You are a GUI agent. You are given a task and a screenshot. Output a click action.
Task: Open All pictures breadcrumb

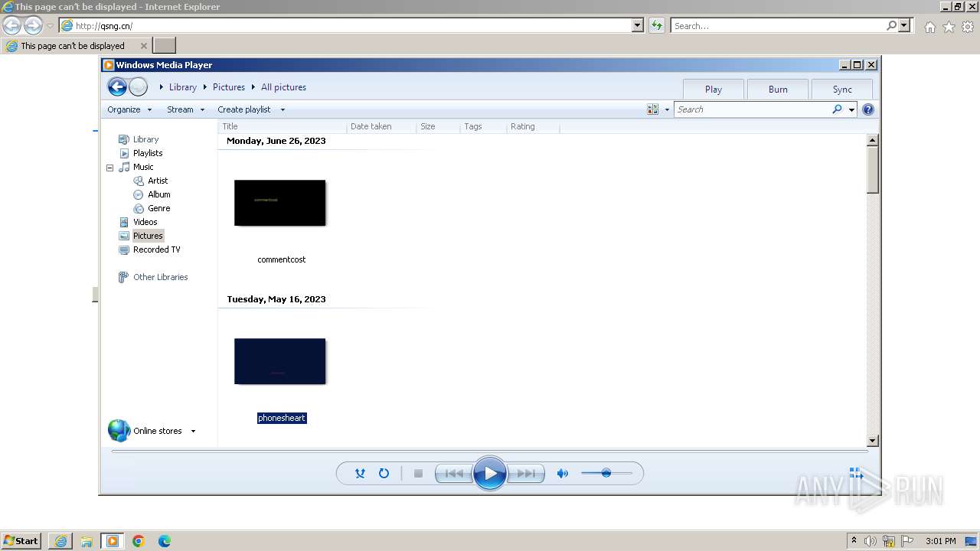[x=283, y=87]
